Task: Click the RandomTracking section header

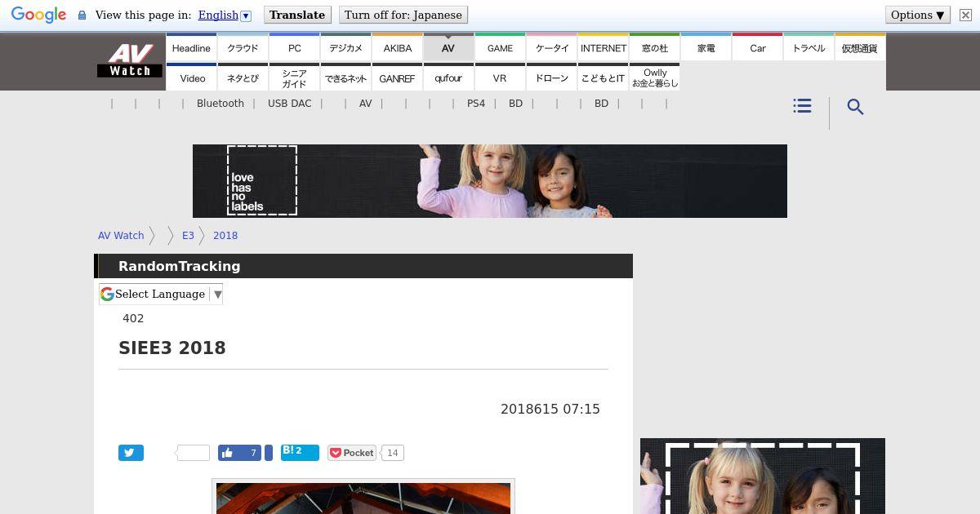Action: point(363,266)
